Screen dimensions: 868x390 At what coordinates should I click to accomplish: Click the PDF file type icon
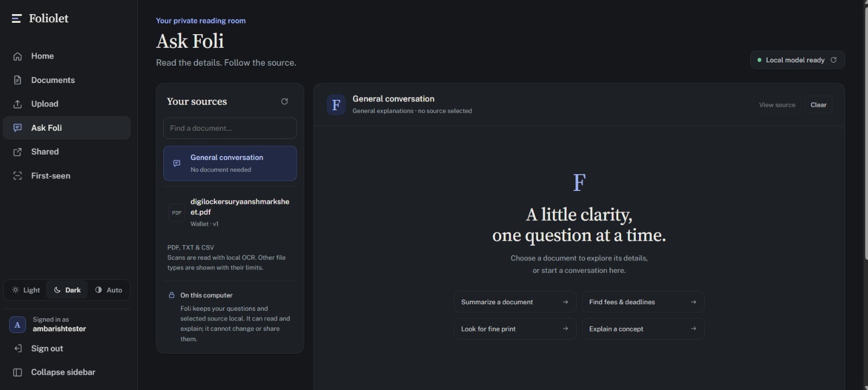(x=177, y=213)
